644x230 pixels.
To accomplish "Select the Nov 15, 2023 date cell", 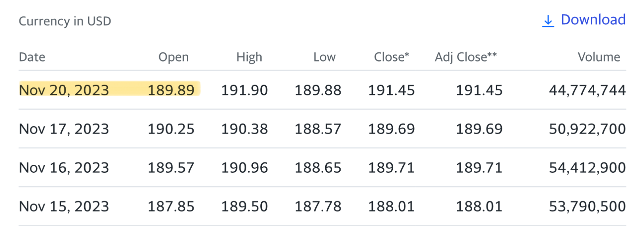I will [64, 207].
